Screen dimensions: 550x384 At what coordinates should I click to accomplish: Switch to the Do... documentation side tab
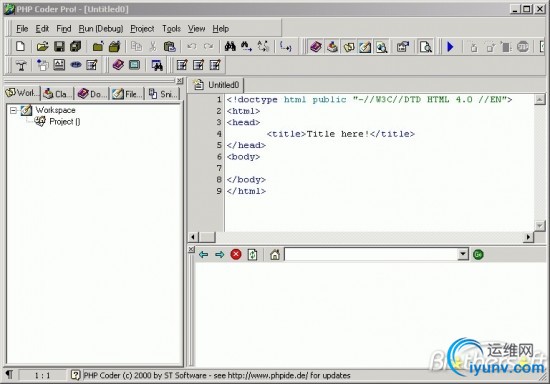[x=92, y=94]
